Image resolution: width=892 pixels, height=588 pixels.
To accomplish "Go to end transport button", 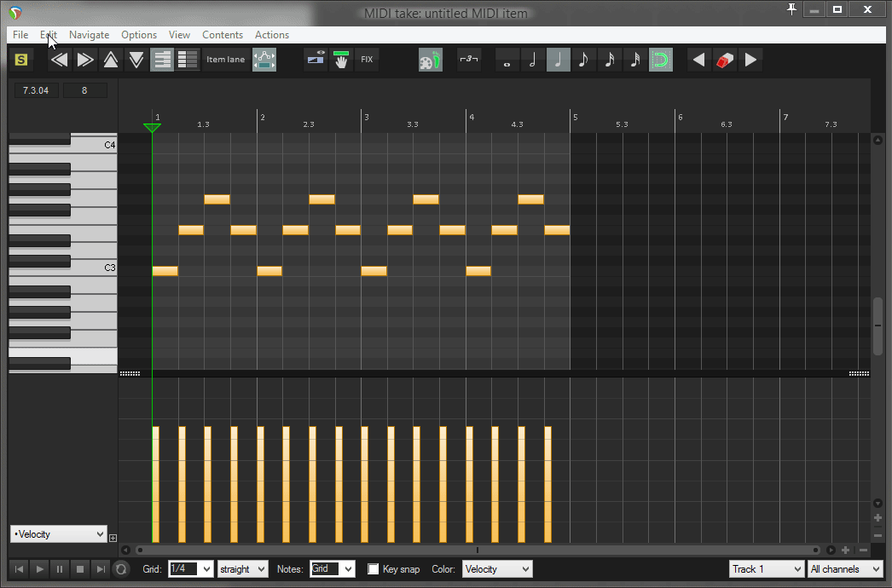I will (101, 568).
